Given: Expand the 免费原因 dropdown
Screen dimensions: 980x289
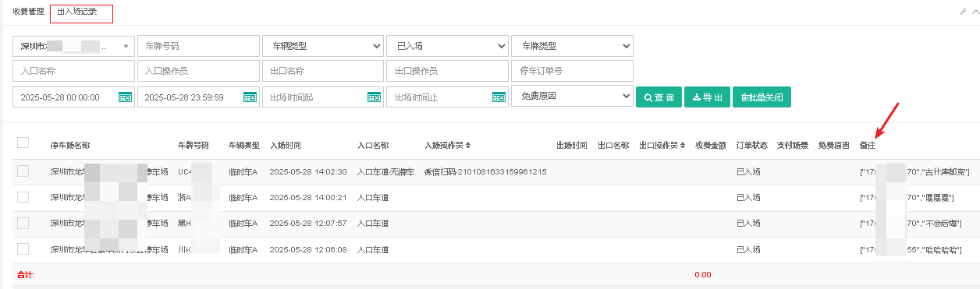Looking at the screenshot, I should tap(572, 97).
